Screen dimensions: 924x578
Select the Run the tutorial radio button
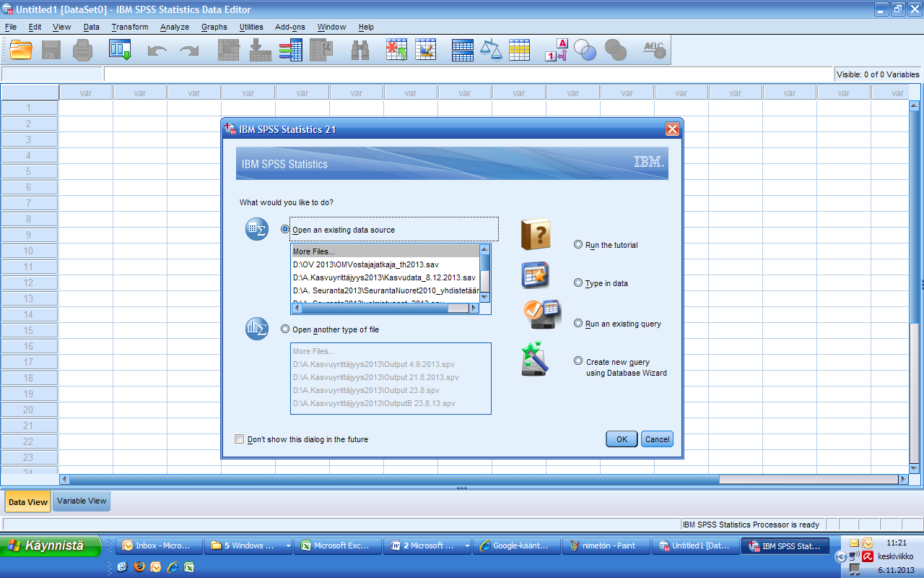coord(577,245)
